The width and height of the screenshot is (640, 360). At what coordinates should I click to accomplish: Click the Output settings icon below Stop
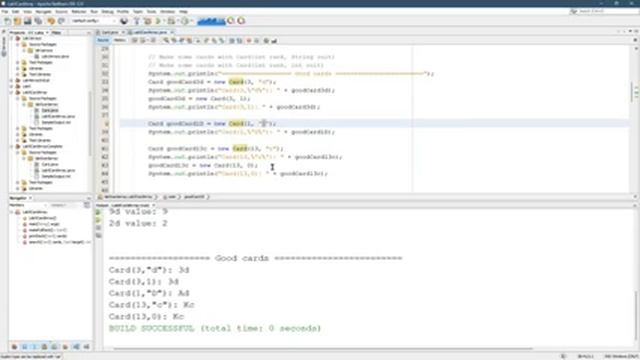point(98,236)
